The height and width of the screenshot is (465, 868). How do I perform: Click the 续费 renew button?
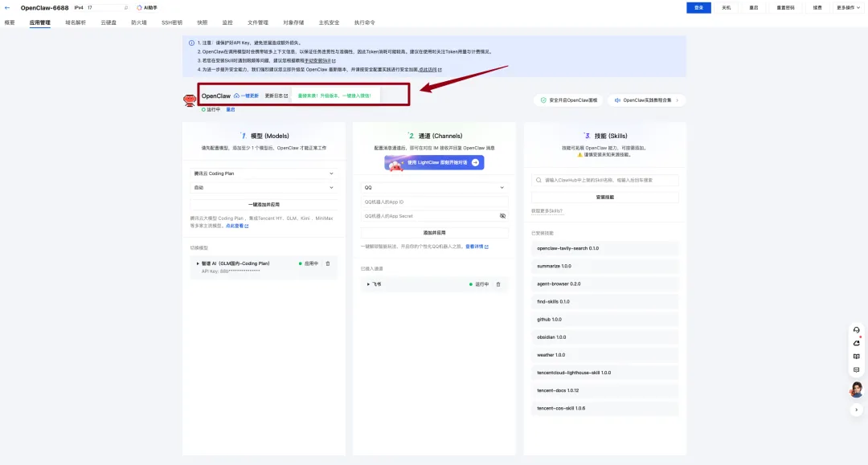[817, 8]
